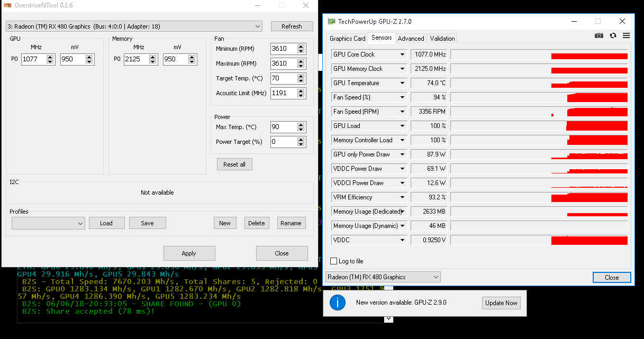Click the GPU-Z app icon in title bar

(x=331, y=22)
